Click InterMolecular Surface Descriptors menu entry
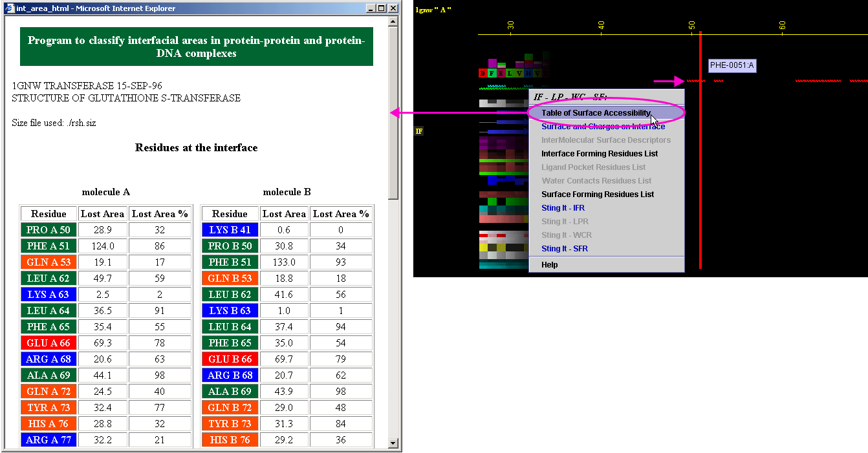The image size is (868, 453). pos(606,140)
